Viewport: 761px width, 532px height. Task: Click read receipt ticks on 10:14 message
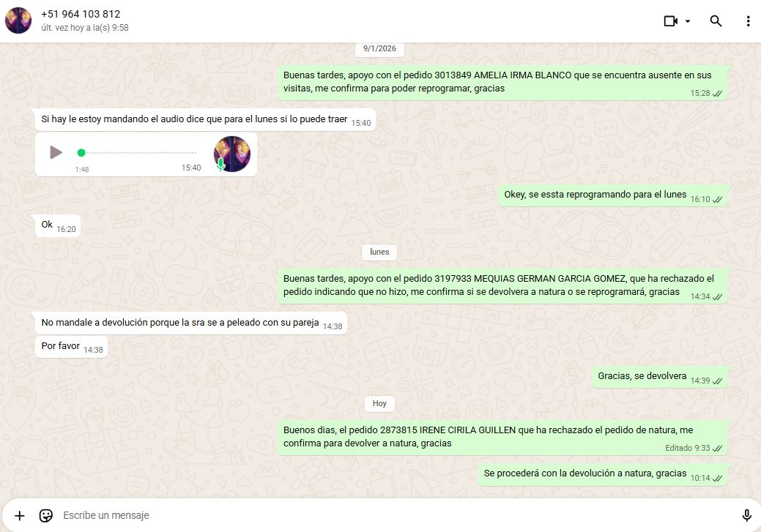(717, 478)
